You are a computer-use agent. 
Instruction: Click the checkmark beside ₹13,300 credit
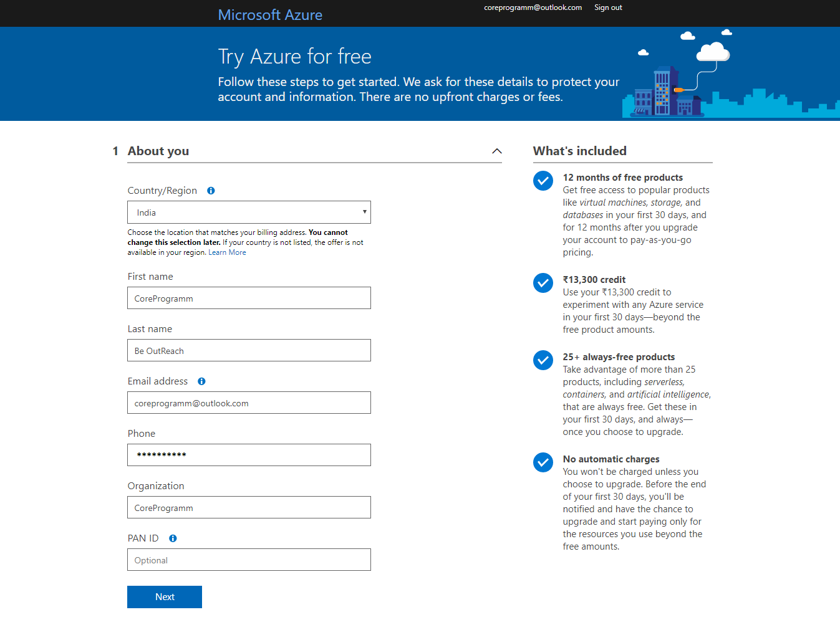(x=543, y=283)
